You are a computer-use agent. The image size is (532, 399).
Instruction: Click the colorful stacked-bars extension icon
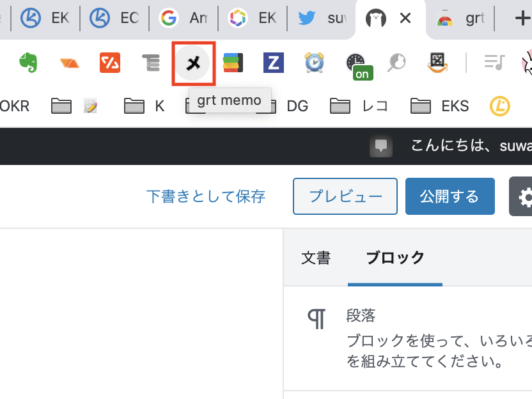232,62
